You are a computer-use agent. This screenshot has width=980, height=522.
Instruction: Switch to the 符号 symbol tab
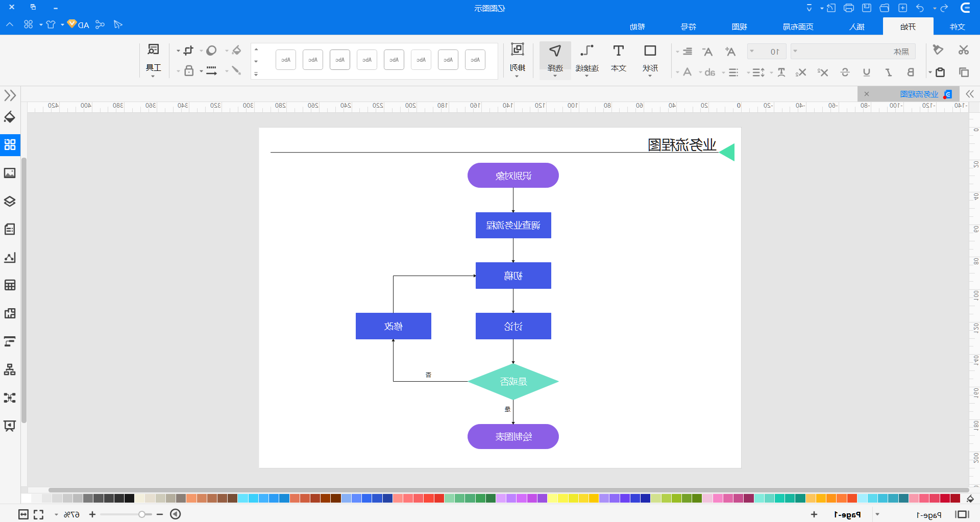pos(689,27)
